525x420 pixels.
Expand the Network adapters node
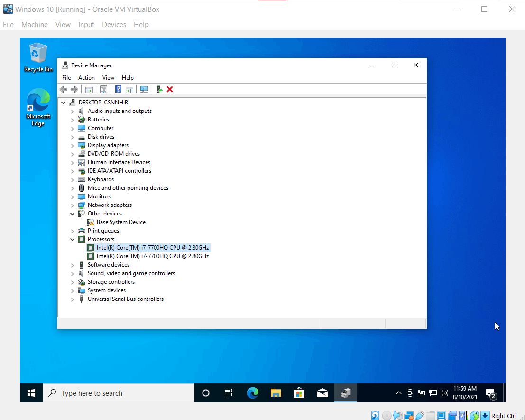point(73,205)
